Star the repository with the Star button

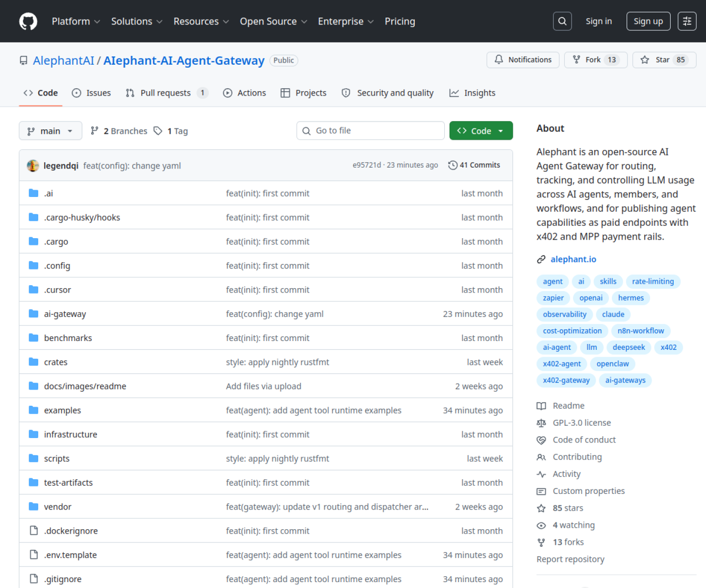[x=664, y=60]
